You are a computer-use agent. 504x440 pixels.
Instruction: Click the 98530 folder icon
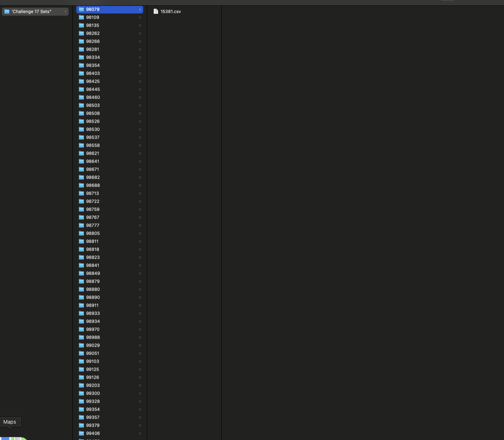click(x=81, y=129)
